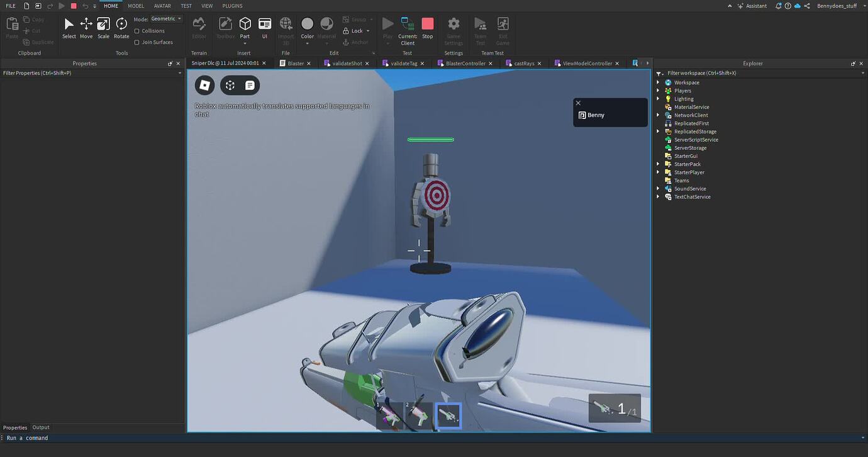Screen dimensions: 868x457
Task: Expand ReplicatedStorage in the Explorer
Action: coord(658,131)
